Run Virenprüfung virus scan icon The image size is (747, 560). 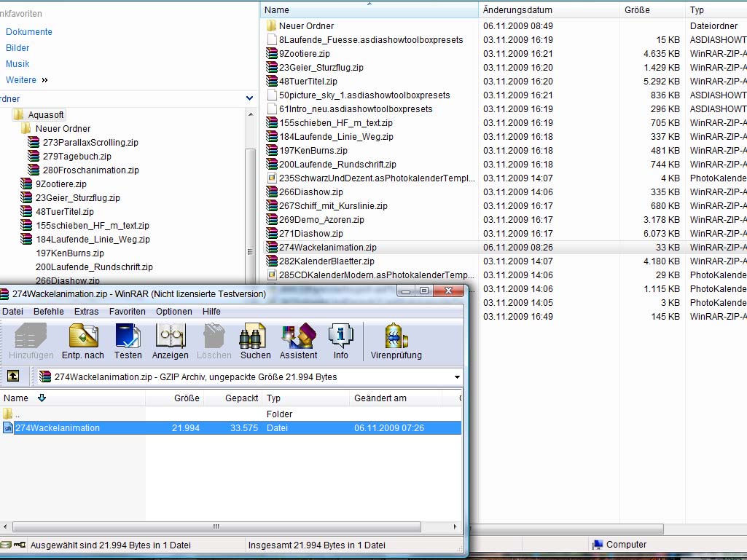tap(396, 337)
